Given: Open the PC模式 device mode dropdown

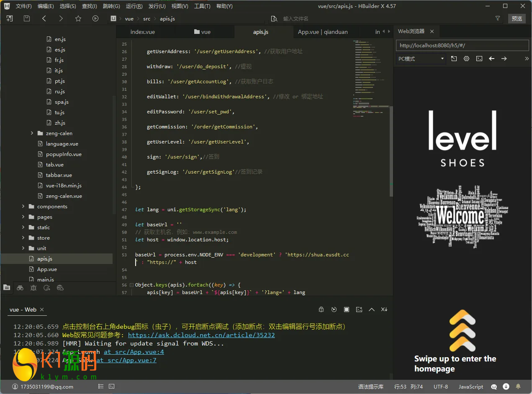Looking at the screenshot, I should (x=421, y=59).
